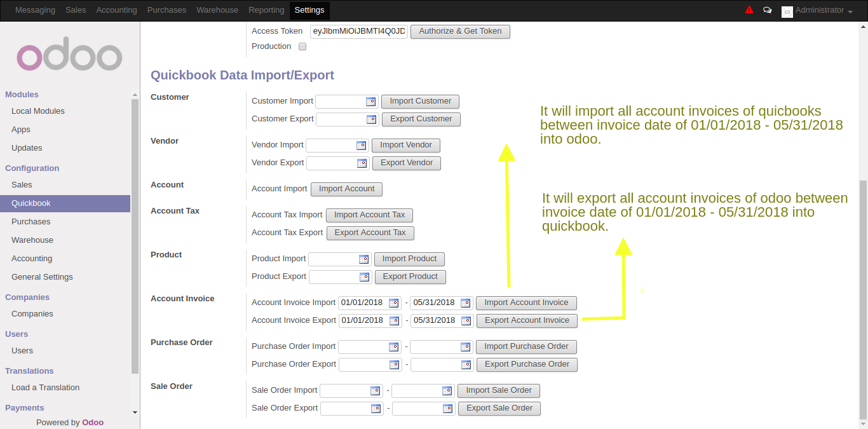This screenshot has height=429, width=868.
Task: Open calendar picker for Product Export date
Action: point(364,277)
